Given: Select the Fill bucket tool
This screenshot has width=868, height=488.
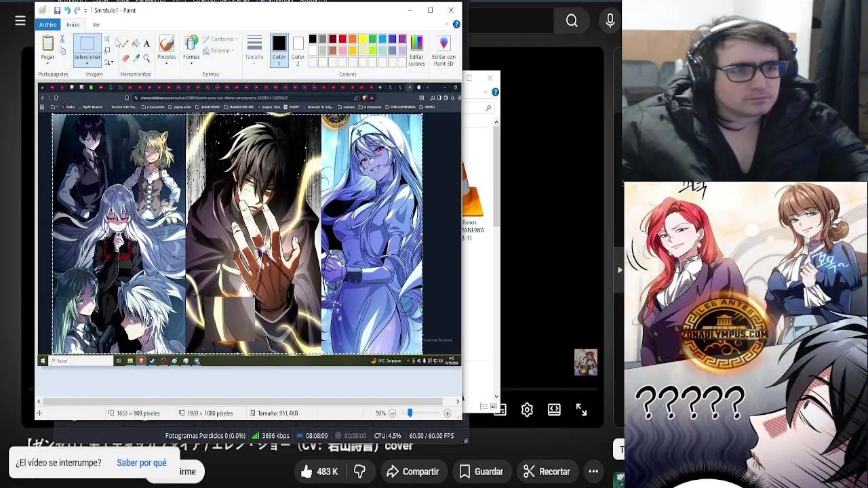Looking at the screenshot, I should (136, 43).
